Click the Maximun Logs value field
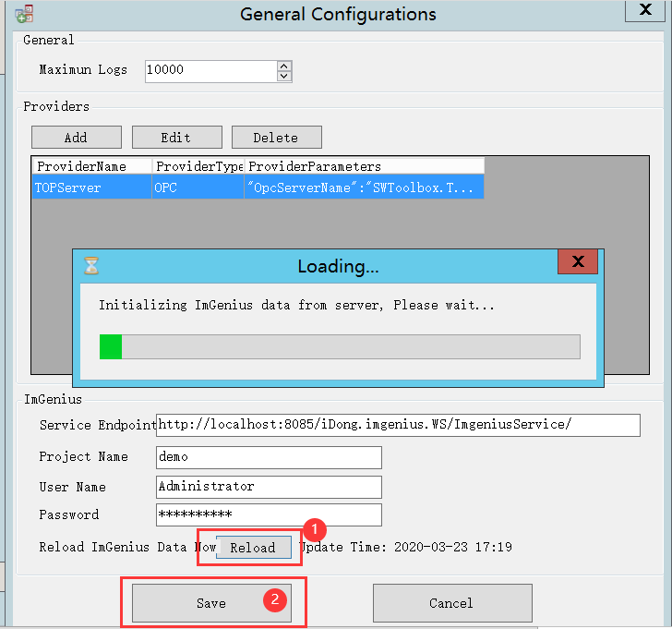 pos(210,70)
